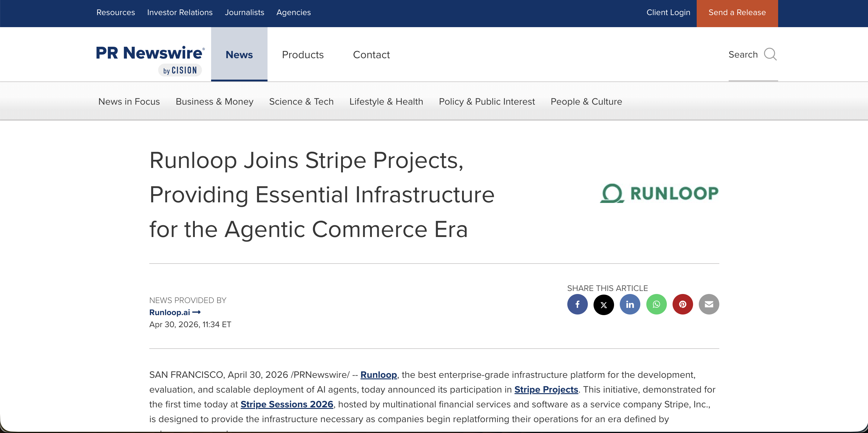Open People & Culture category
Screen dimensions: 868x433
(x=586, y=101)
